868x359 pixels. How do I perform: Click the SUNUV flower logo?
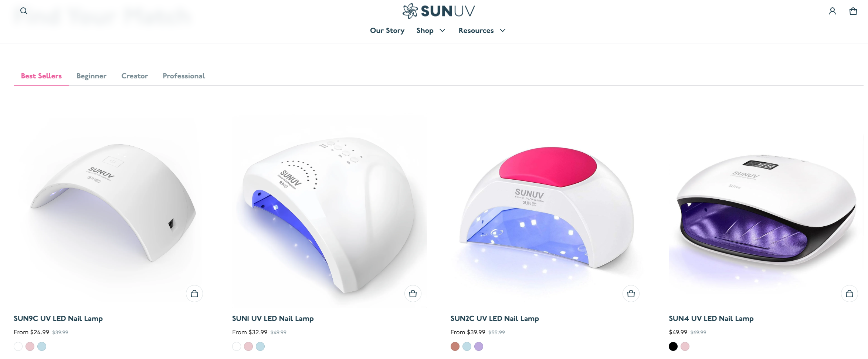438,11
